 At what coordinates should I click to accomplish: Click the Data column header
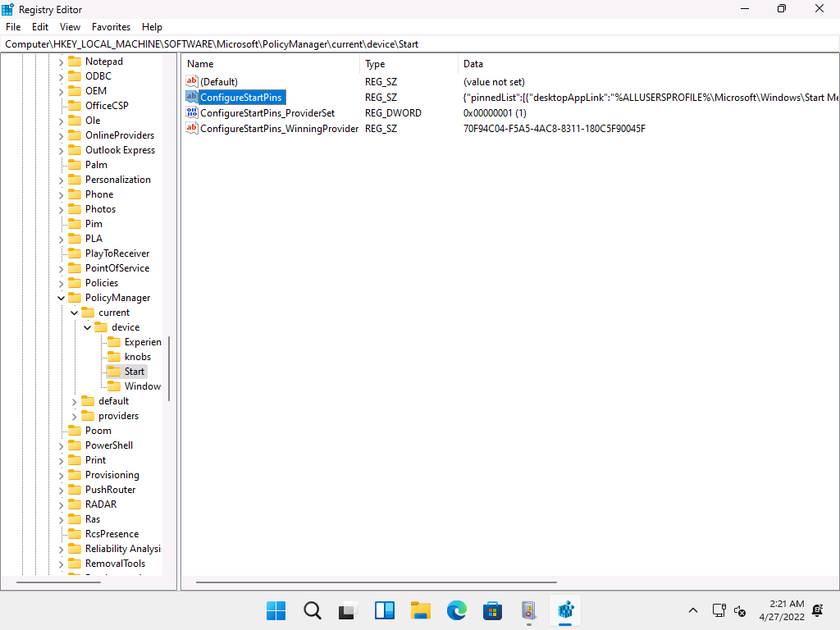click(x=473, y=64)
